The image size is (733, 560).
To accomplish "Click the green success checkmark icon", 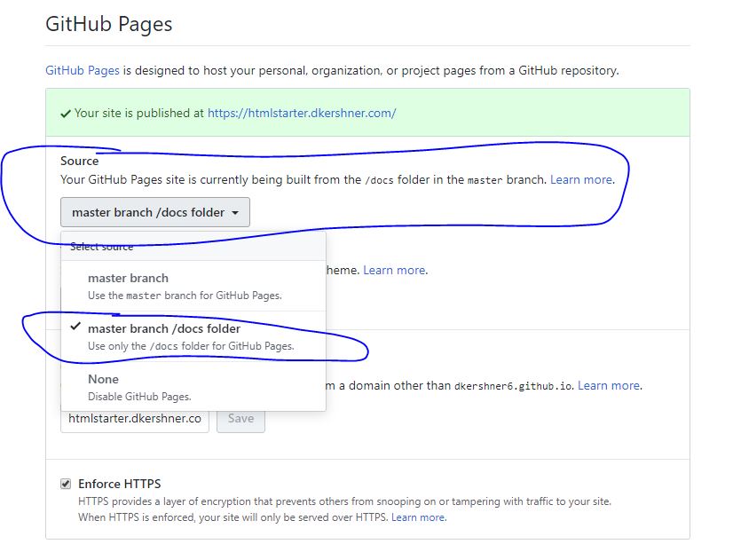I will pyautogui.click(x=66, y=114).
